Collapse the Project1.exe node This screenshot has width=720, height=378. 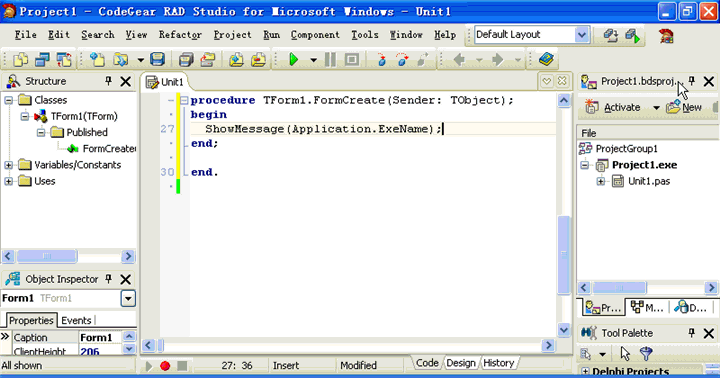coord(584,165)
